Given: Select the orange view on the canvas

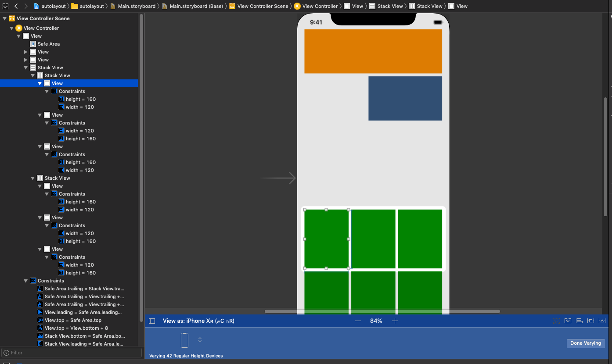Looking at the screenshot, I should (x=373, y=51).
